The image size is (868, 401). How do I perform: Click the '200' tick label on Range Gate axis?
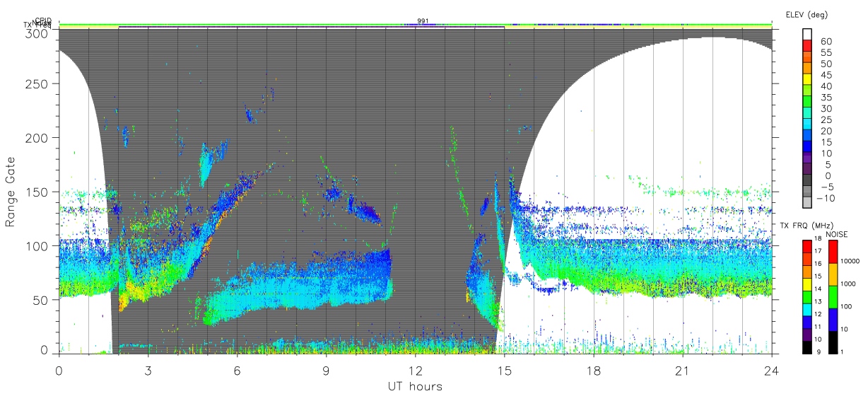click(38, 137)
